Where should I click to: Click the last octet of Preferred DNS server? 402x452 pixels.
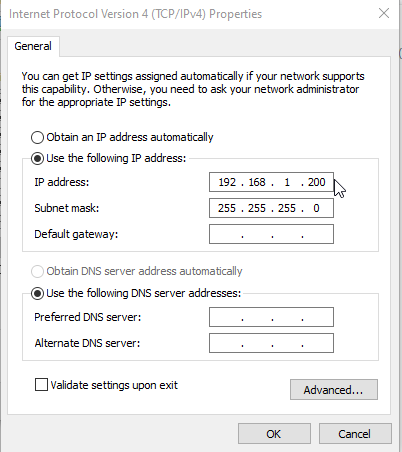(317, 317)
